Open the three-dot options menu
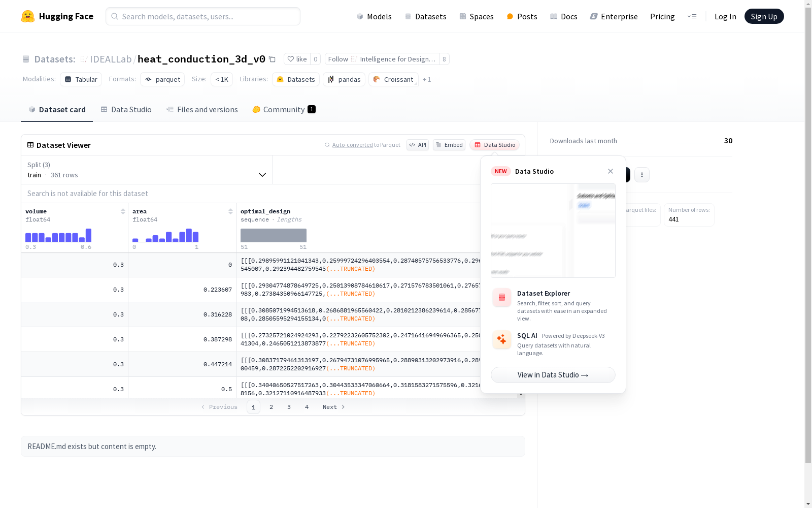 pos(642,175)
